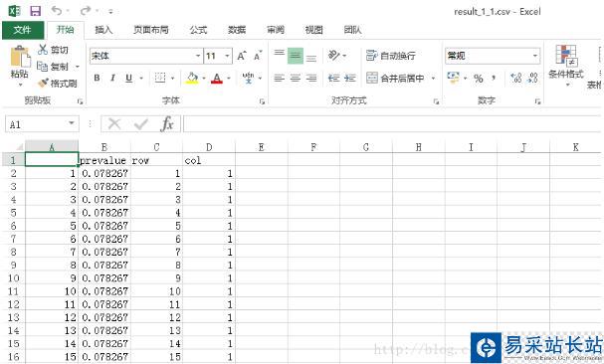The height and width of the screenshot is (364, 604).
Task: Open the 文件 File tab
Action: click(x=23, y=30)
